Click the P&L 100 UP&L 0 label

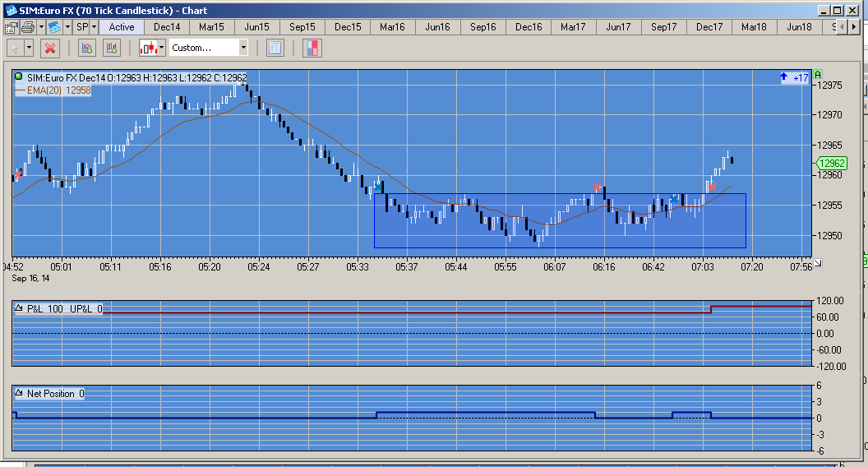click(65, 308)
